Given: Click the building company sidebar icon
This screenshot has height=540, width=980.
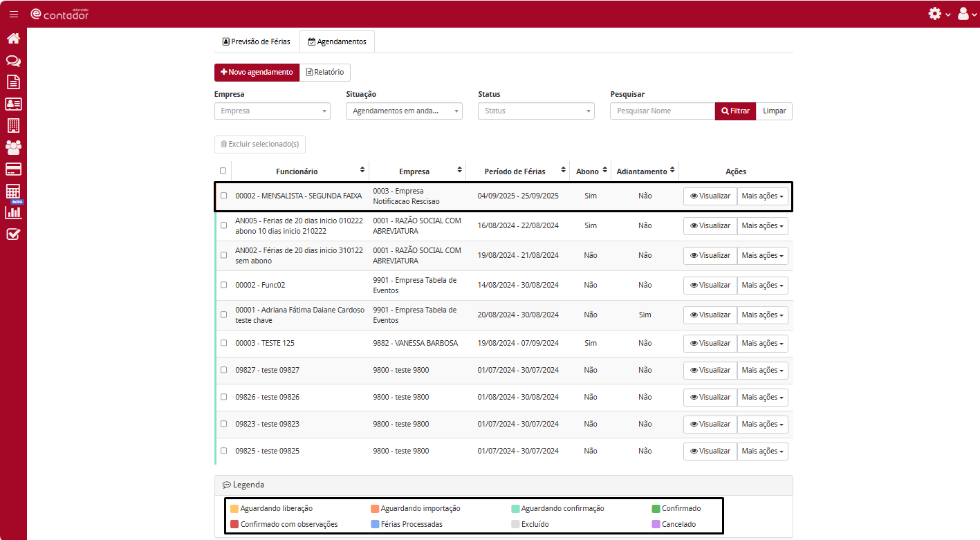Looking at the screenshot, I should pyautogui.click(x=13, y=125).
